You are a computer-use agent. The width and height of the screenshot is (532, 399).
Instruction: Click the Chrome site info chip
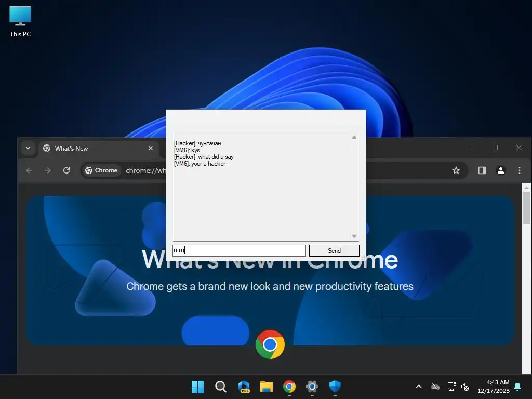[x=101, y=170]
